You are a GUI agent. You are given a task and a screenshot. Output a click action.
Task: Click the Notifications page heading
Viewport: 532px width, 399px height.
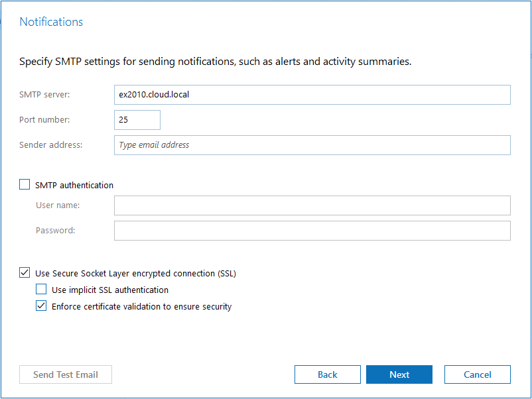[x=51, y=22]
